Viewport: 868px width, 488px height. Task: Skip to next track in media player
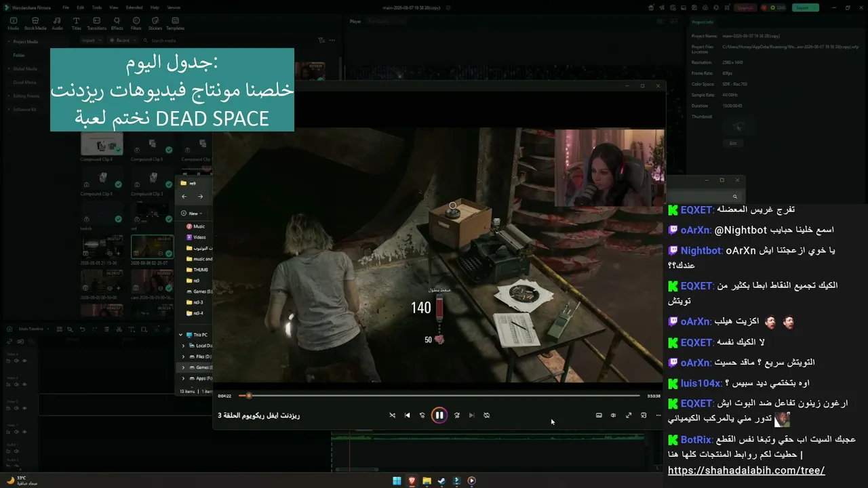point(471,415)
